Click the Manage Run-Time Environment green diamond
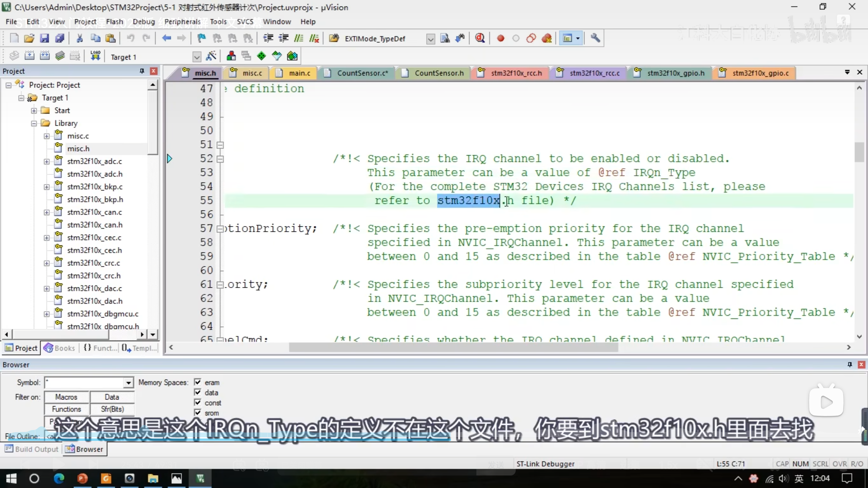Screen dimensions: 868x488 [261, 56]
